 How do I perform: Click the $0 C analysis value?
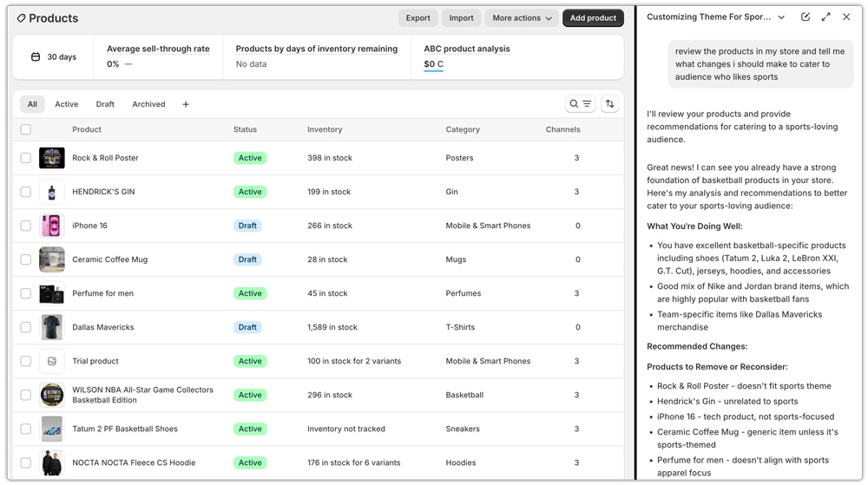tap(433, 64)
